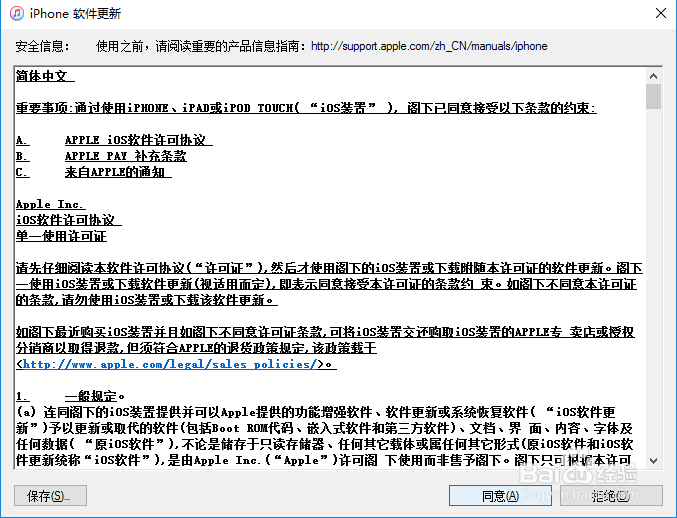Click the 'A. APPLE iOS软件许可协议' line
The width and height of the screenshot is (677, 518).
pos(114,140)
